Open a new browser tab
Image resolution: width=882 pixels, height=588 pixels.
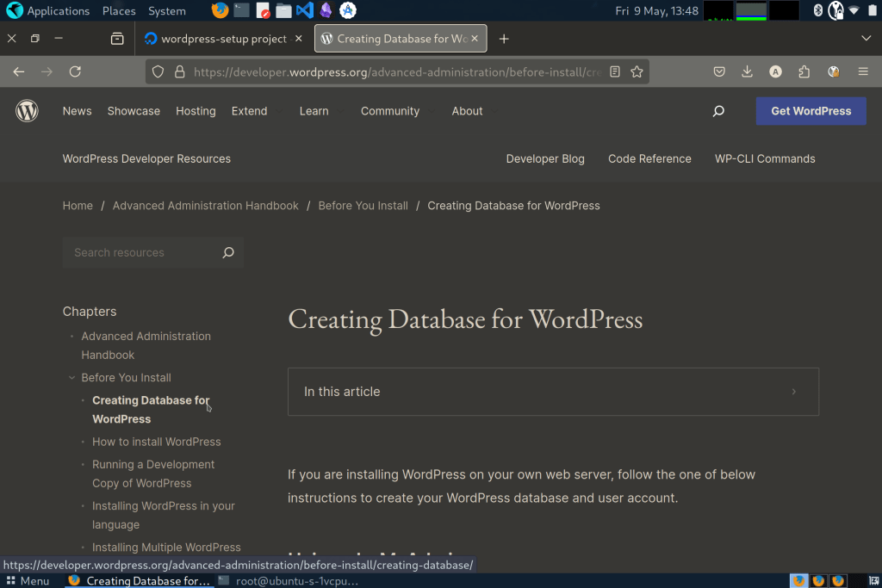[x=504, y=39]
